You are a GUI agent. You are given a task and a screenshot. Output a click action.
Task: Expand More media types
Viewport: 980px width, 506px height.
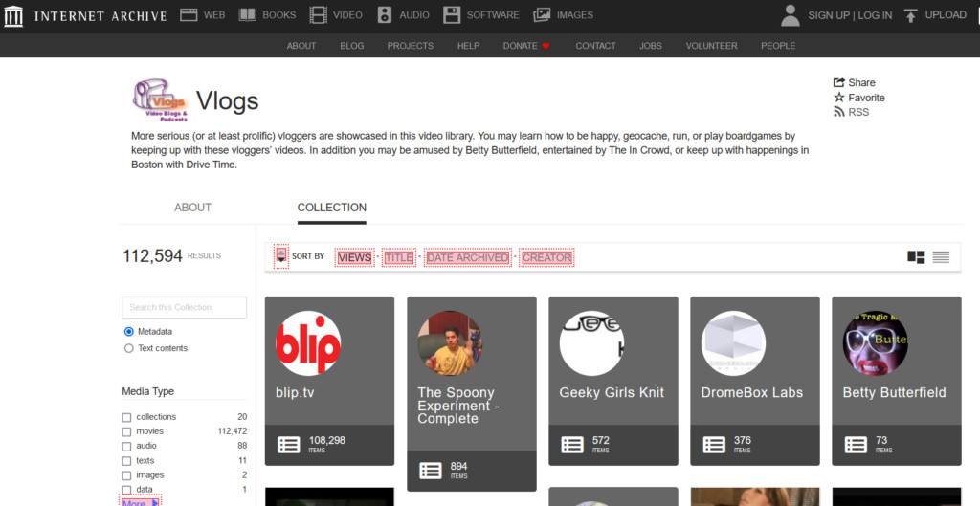(141, 501)
